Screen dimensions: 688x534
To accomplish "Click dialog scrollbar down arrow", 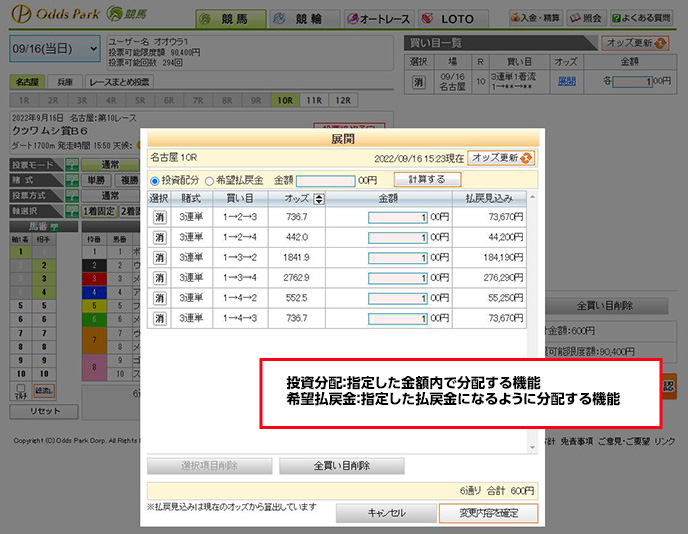I will click(x=532, y=448).
